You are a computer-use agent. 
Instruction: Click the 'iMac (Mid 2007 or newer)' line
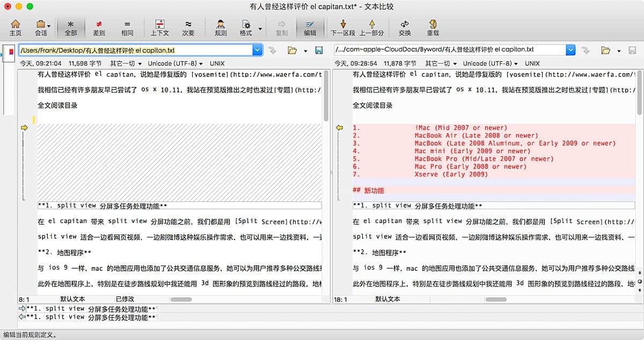point(460,128)
